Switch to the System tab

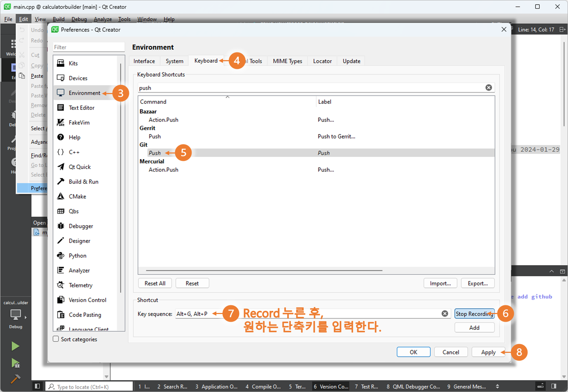click(174, 61)
